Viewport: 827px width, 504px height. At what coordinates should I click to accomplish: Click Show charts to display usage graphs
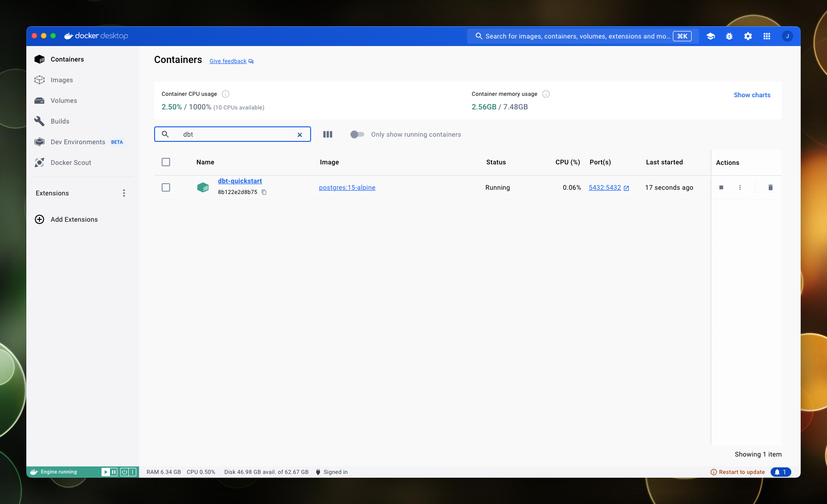[752, 95]
